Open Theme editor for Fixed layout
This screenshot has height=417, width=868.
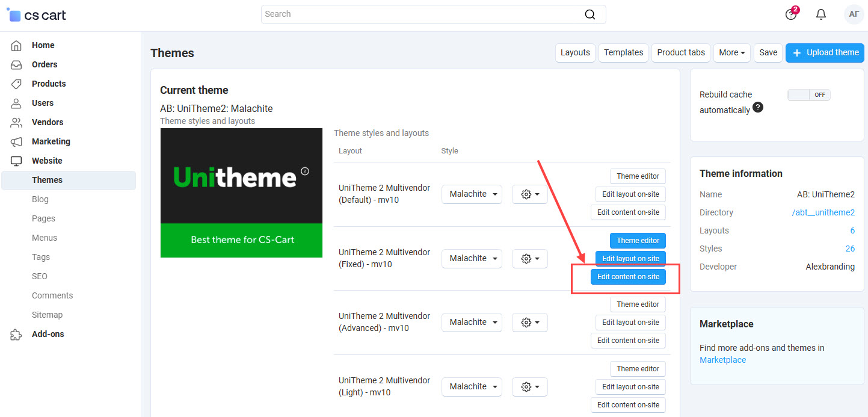(638, 241)
